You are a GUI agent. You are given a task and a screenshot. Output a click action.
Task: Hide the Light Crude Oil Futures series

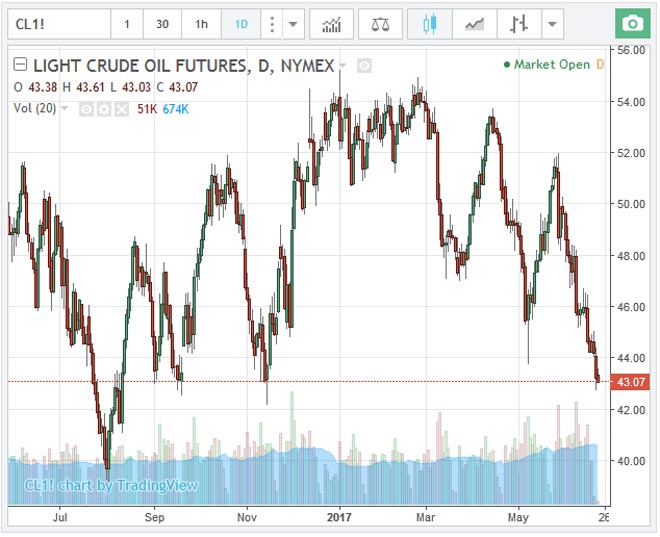364,66
